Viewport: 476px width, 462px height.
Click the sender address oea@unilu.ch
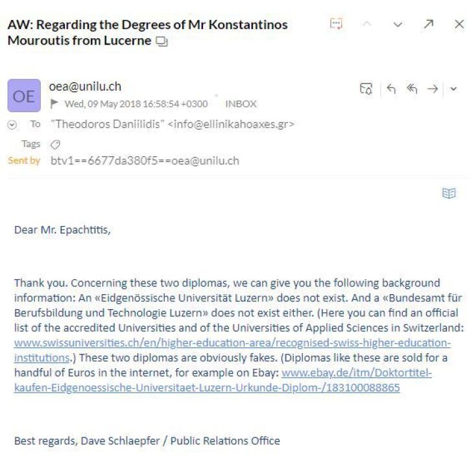click(85, 87)
